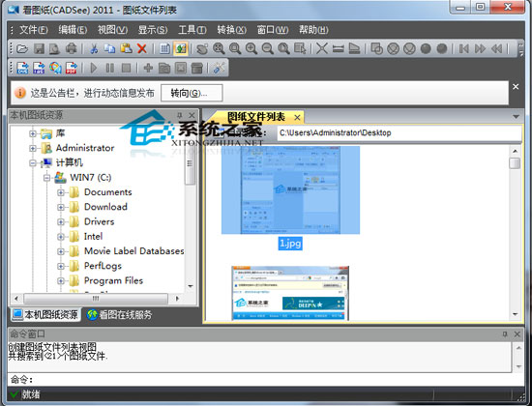Open the tab list dropdown arrow
This screenshot has height=406, width=532.
click(x=517, y=117)
